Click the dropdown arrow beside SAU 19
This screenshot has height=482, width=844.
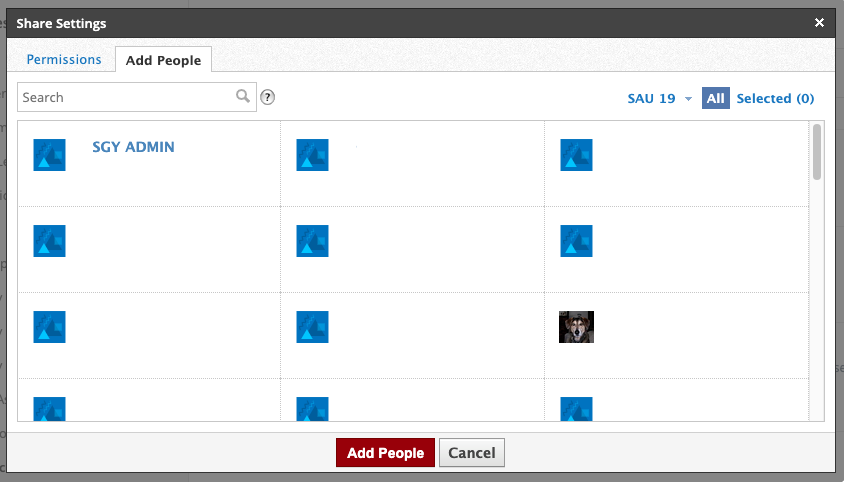point(688,99)
